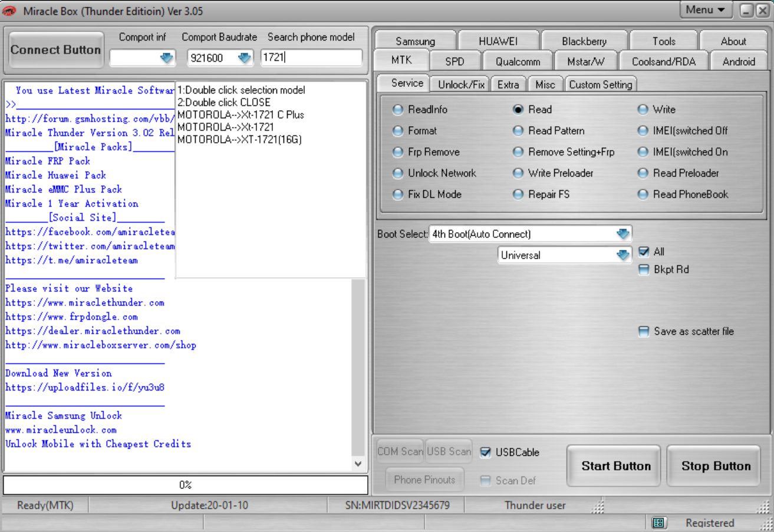Screen dimensions: 774x532
Task: Select the Repair FS radio option
Action: click(518, 194)
